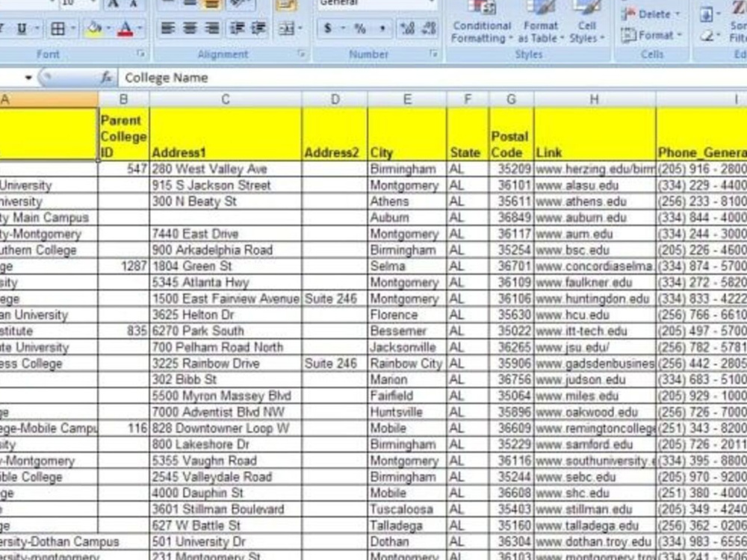Select the Rainbow City cell
The image size is (747, 560).
tap(407, 364)
